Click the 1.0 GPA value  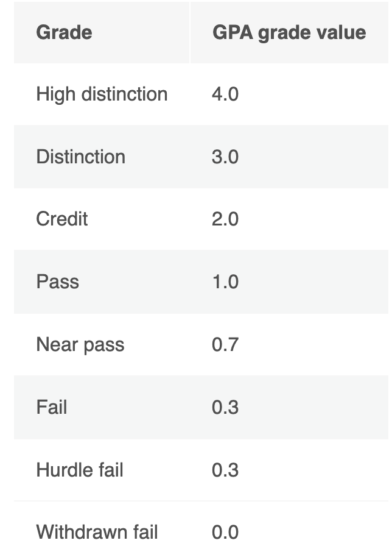[x=225, y=282]
